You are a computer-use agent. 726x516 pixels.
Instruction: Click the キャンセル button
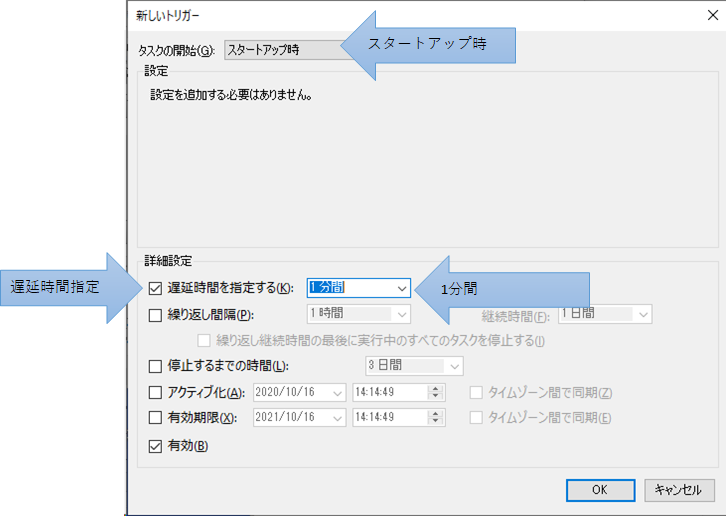pyautogui.click(x=679, y=490)
